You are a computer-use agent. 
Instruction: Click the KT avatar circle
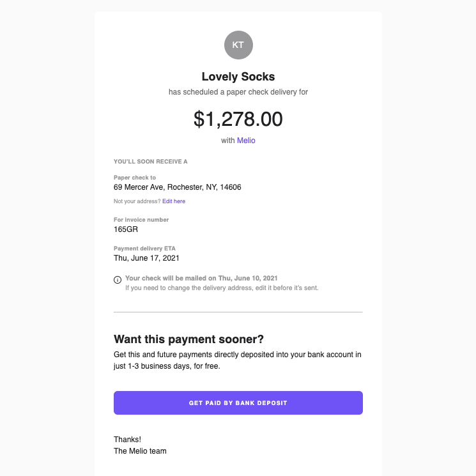[x=238, y=45]
